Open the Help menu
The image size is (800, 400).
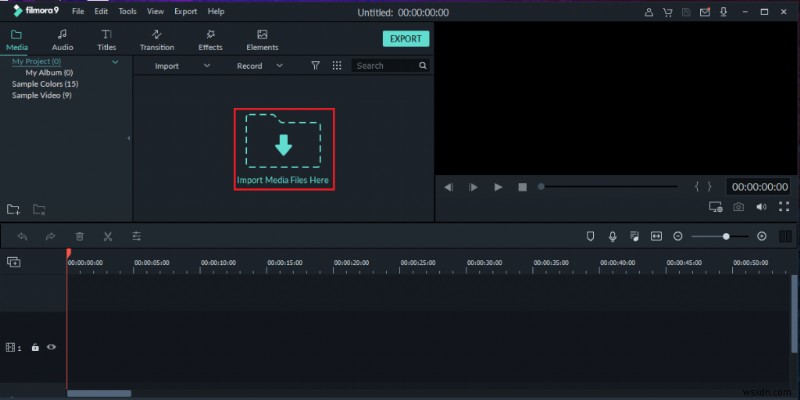[216, 11]
